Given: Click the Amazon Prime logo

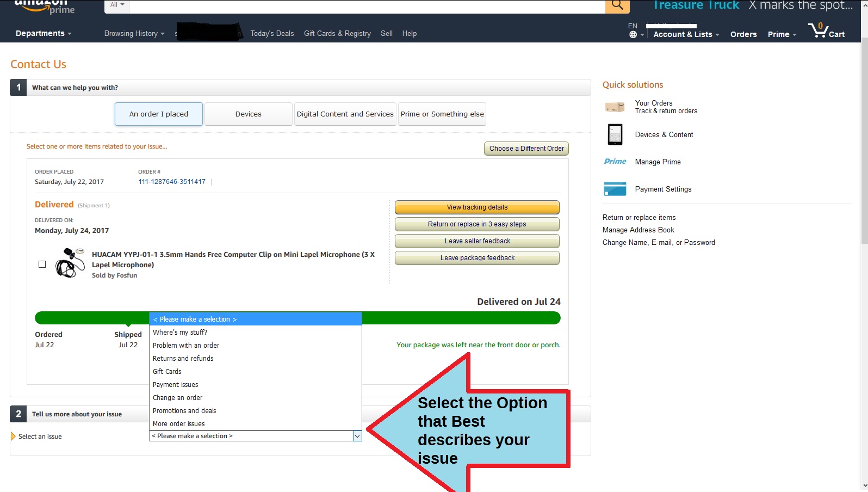Looking at the screenshot, I should pos(45,7).
